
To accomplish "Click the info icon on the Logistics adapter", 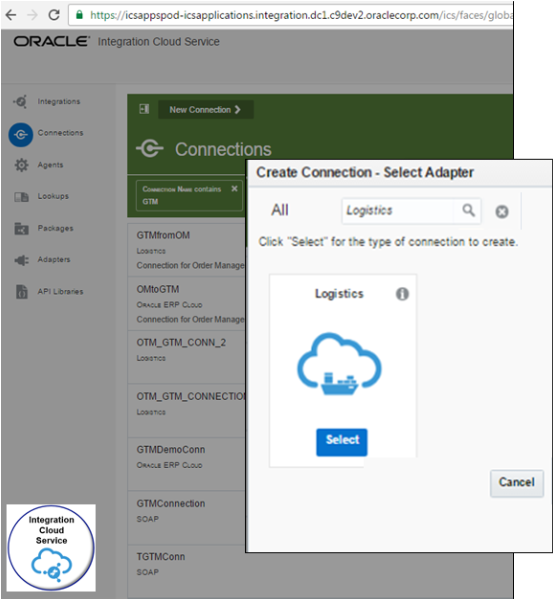I will point(402,294).
